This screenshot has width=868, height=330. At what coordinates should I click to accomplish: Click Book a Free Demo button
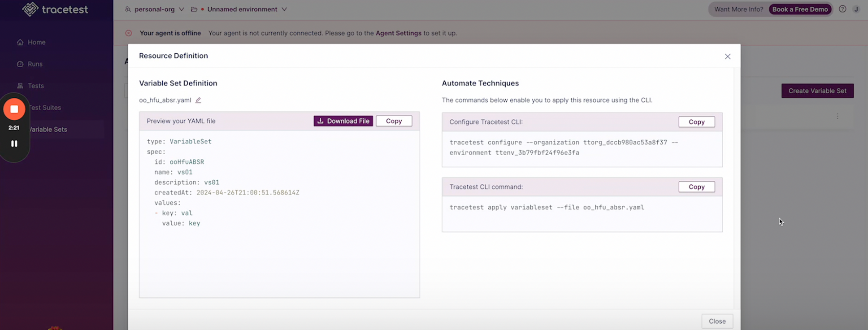(800, 9)
